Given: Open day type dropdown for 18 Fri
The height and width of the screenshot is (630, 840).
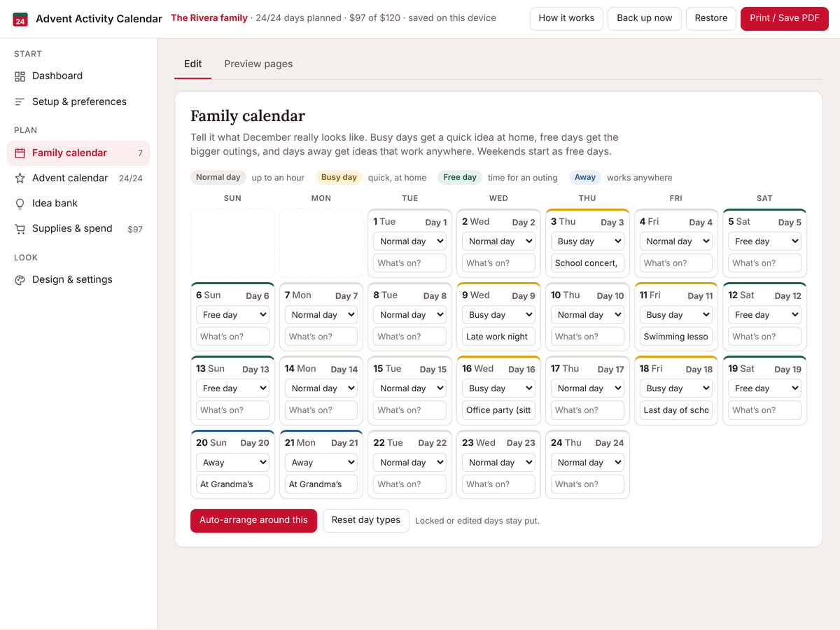Looking at the screenshot, I should coord(675,388).
